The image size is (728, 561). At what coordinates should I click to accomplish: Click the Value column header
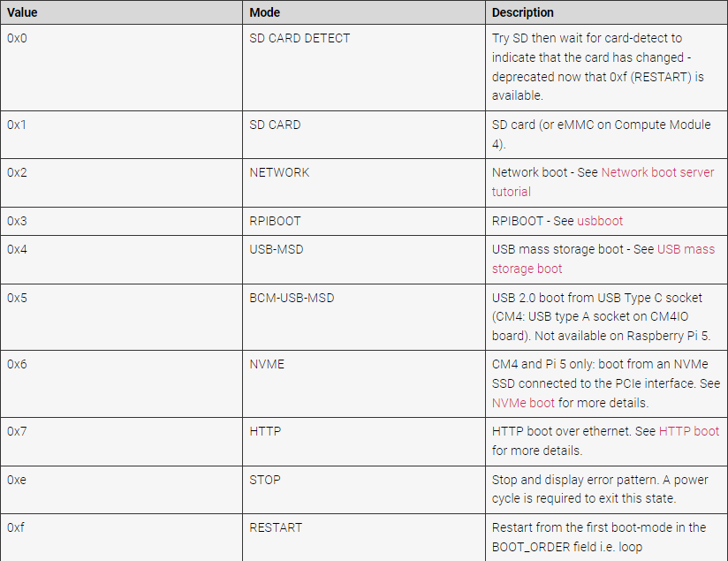121,12
